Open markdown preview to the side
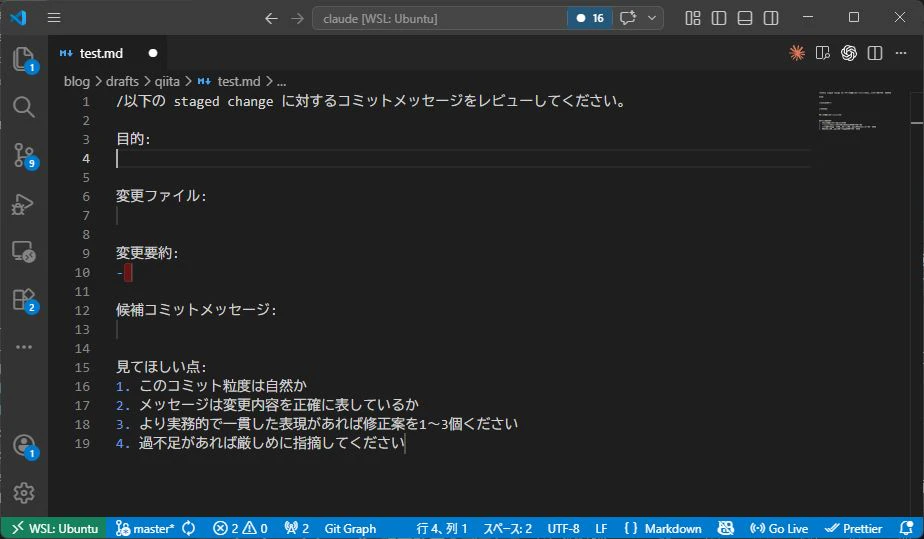924x539 pixels. [x=823, y=53]
